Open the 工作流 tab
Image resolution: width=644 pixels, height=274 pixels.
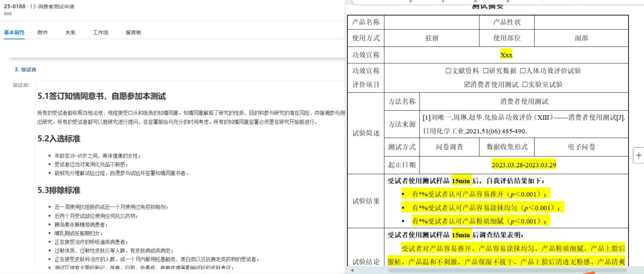[101, 33]
